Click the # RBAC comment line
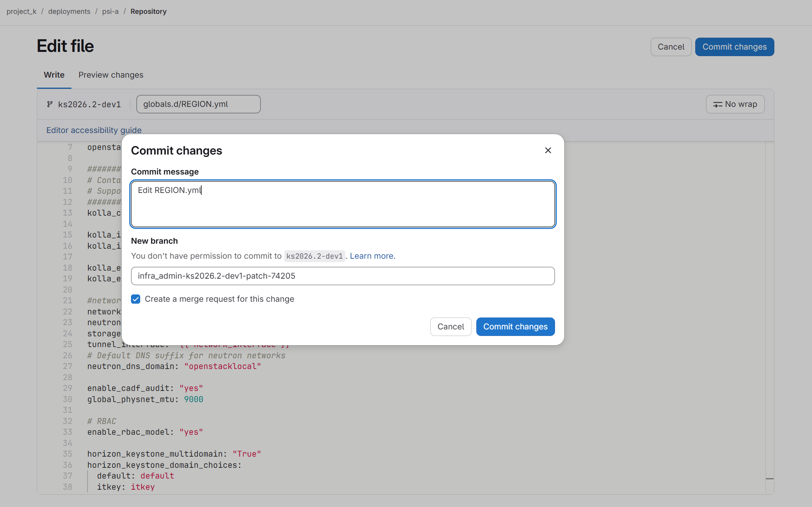The image size is (812, 507). pyautogui.click(x=101, y=421)
